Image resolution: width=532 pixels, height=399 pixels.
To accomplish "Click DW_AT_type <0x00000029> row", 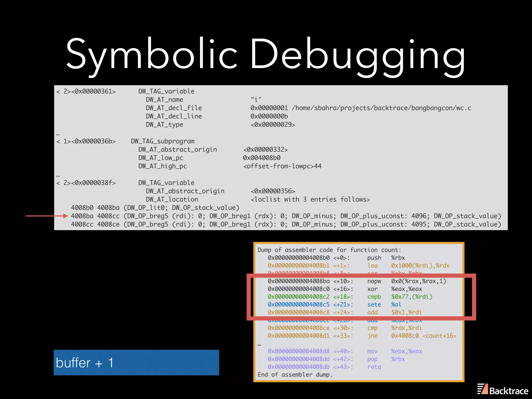I will click(x=220, y=125).
